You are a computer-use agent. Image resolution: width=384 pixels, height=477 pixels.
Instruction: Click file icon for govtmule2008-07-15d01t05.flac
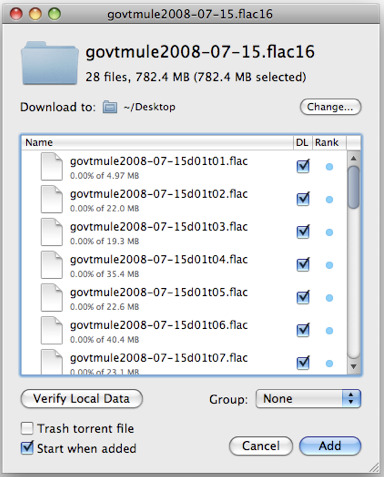point(52,298)
